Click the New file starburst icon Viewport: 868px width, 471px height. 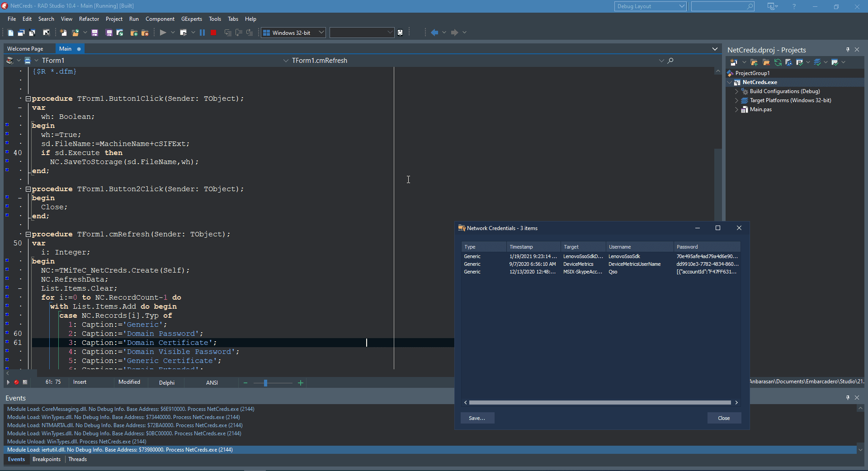click(63, 33)
